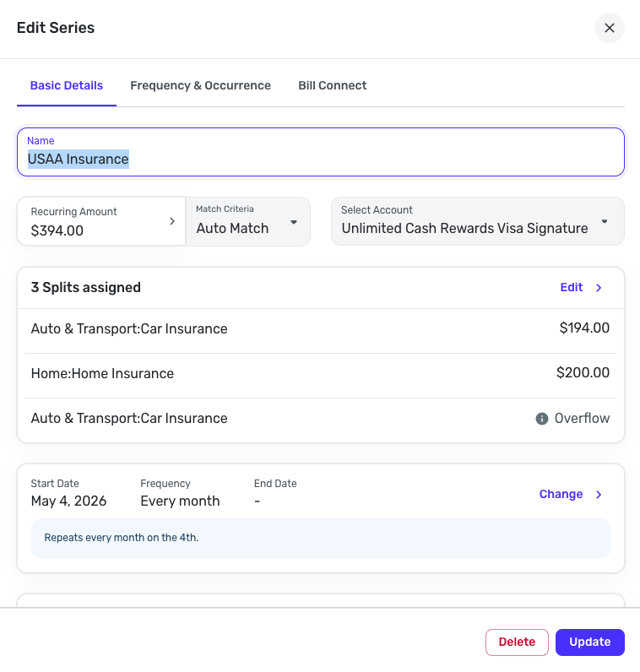The image size is (640, 672).
Task: Select the Basic Details tab
Action: (x=67, y=85)
